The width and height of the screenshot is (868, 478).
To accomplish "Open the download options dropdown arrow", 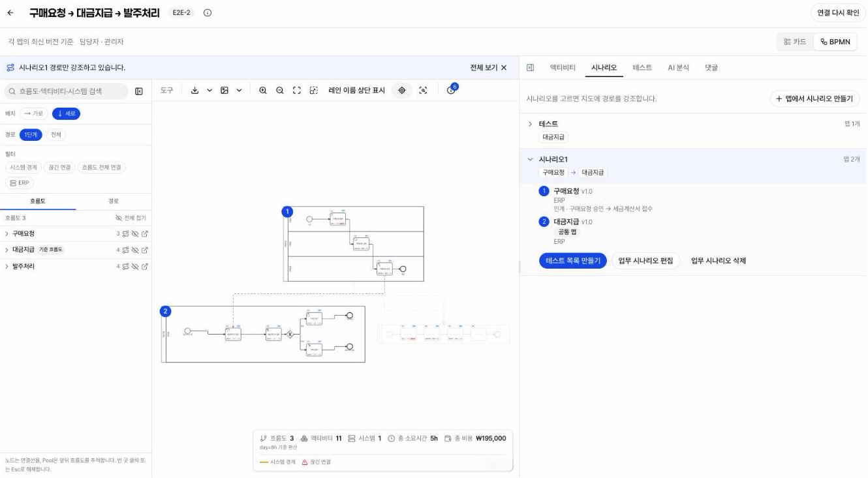I will (x=209, y=91).
